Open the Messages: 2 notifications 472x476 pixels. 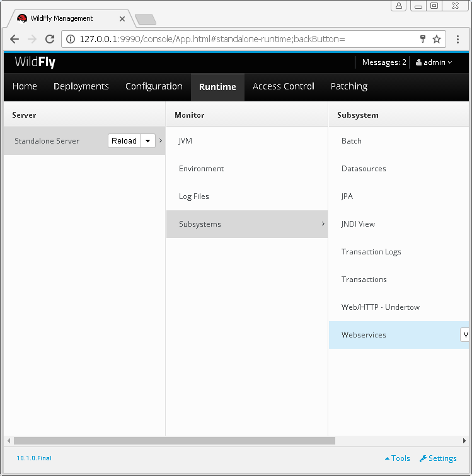[x=384, y=62]
